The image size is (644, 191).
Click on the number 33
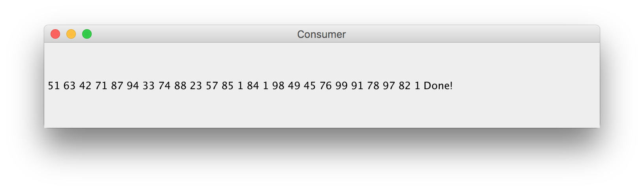149,86
